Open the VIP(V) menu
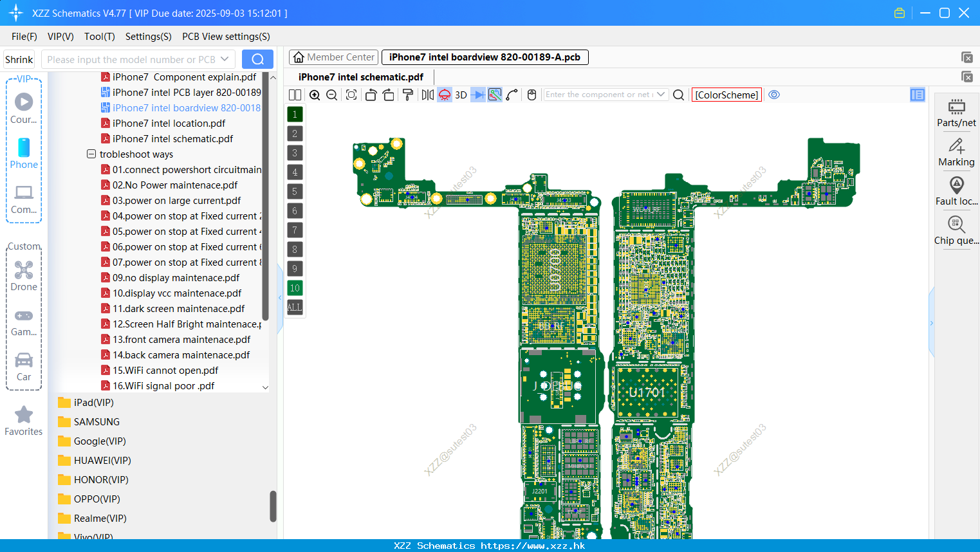This screenshot has width=980, height=552. click(60, 37)
